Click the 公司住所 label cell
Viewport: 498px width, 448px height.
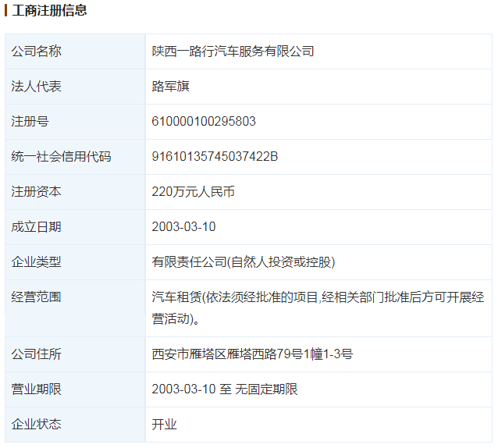pos(36,354)
